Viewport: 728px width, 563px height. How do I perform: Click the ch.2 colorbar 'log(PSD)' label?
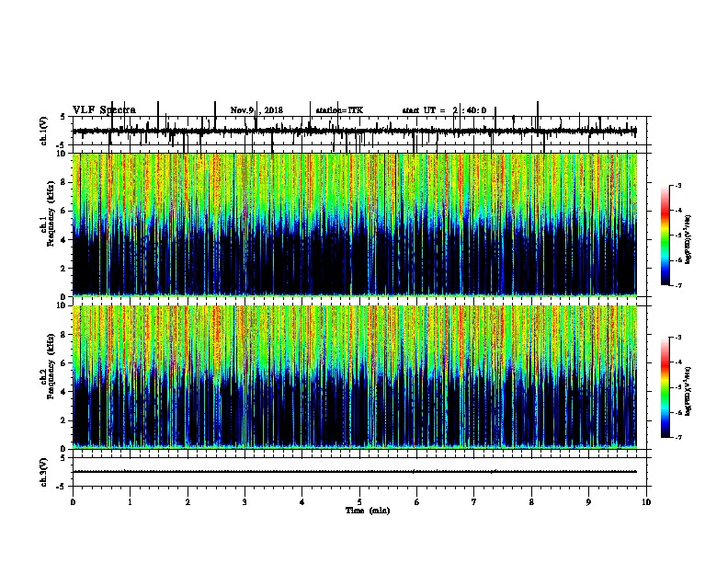(x=688, y=391)
